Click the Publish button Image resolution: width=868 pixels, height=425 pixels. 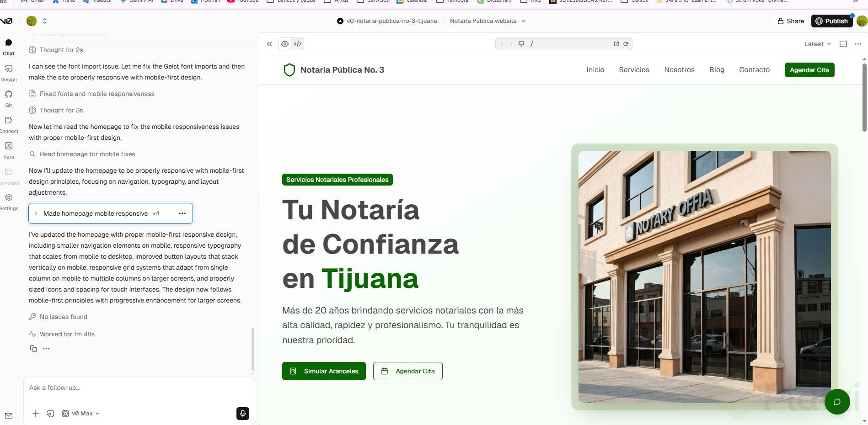pyautogui.click(x=832, y=21)
